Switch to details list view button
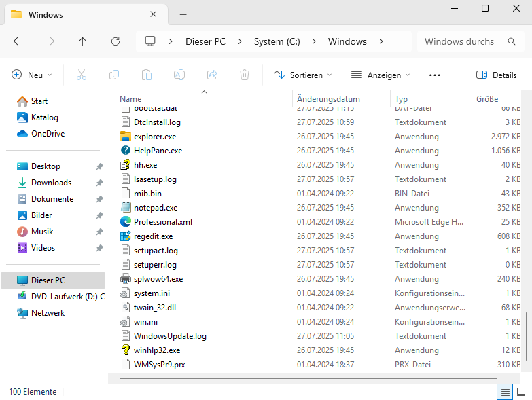Image resolution: width=532 pixels, height=400 pixels. click(505, 392)
